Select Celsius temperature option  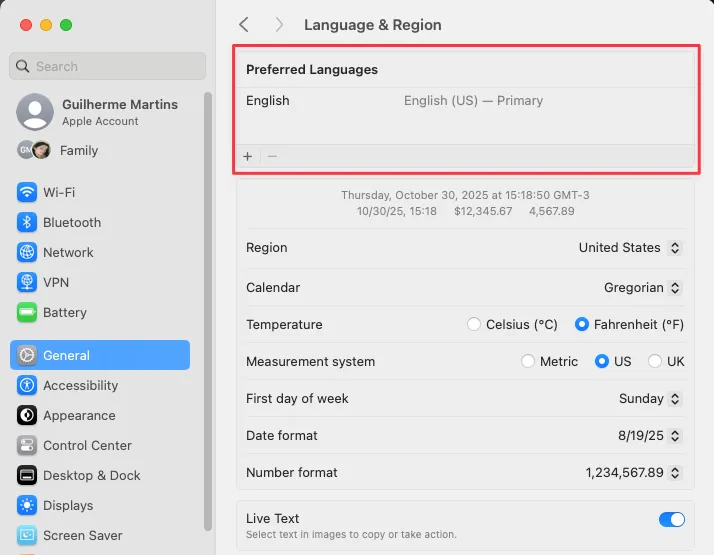[474, 324]
